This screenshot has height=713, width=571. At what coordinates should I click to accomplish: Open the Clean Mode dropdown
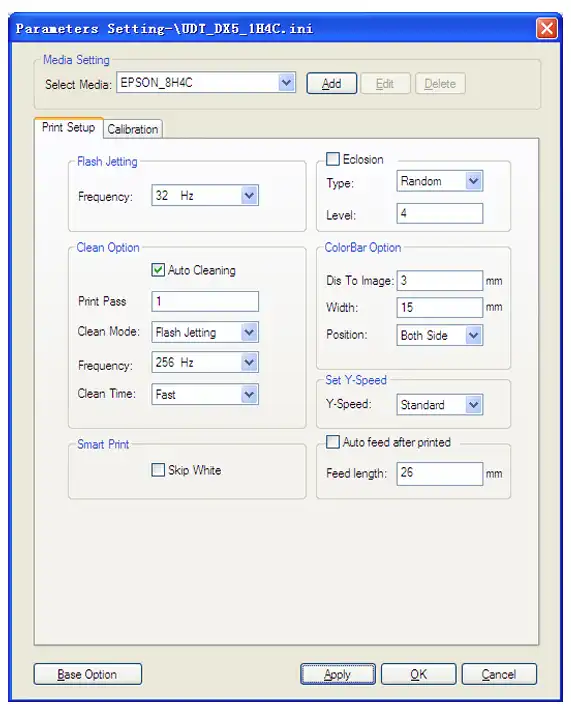205,332
